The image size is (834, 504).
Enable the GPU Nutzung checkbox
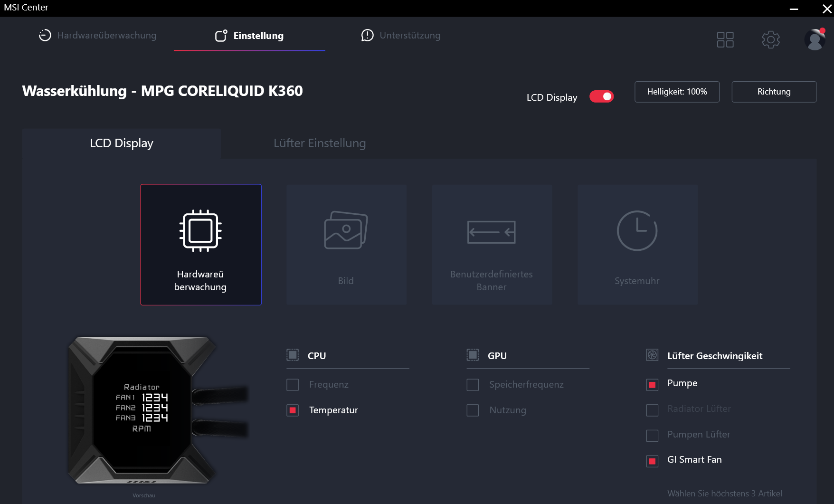473,410
